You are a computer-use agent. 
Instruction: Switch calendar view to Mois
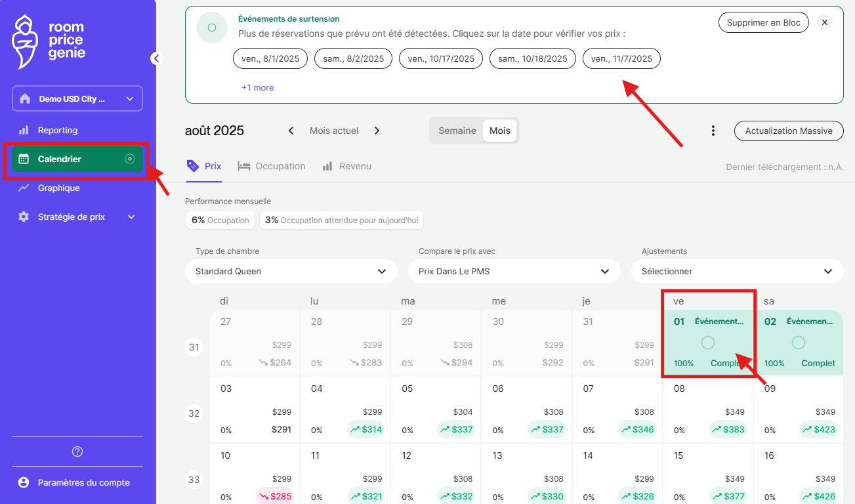[499, 131]
